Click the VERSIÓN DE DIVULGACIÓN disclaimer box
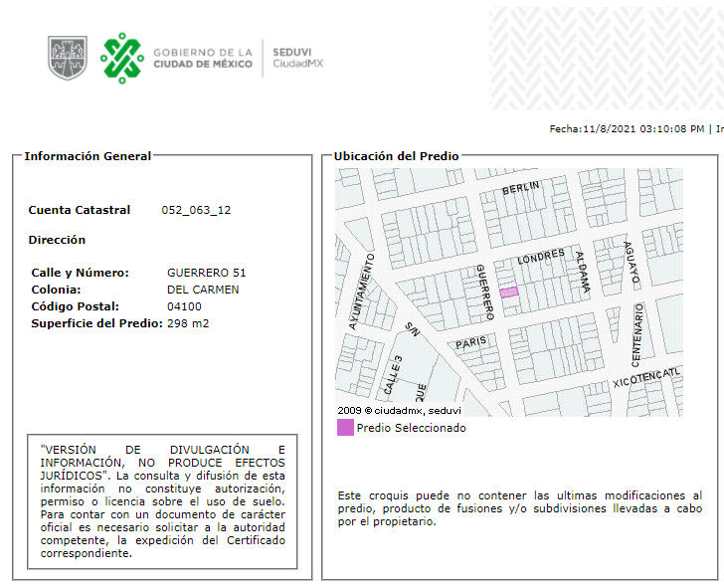Image resolution: width=724 pixels, height=588 pixels. 162,501
